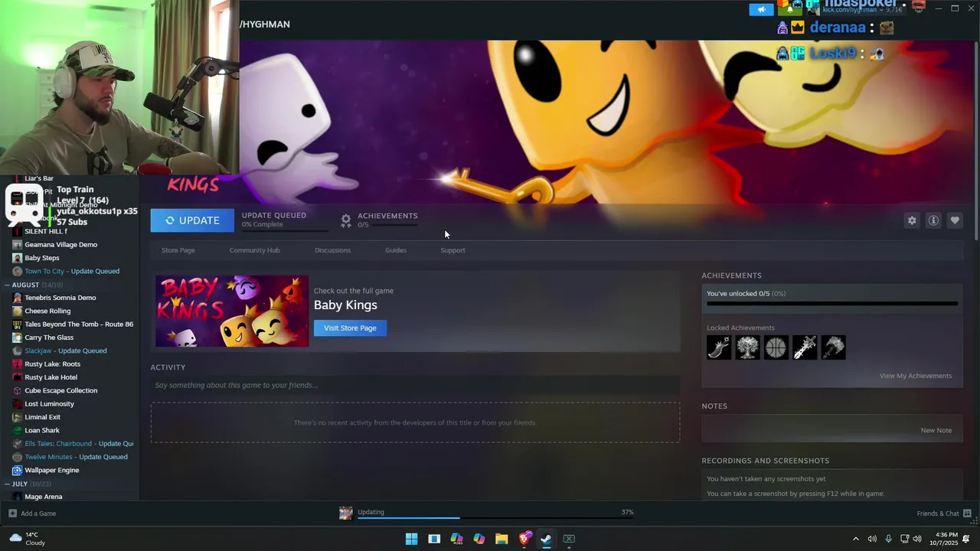This screenshot has width=980, height=551.
Task: Open the Discussions tab
Action: click(332, 250)
